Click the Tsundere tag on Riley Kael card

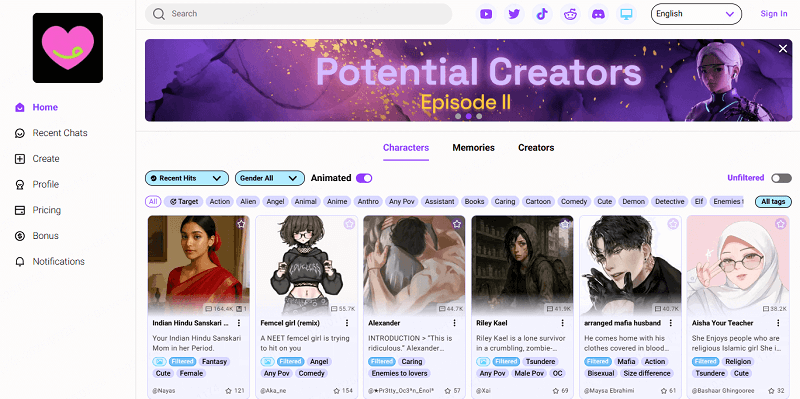(x=540, y=361)
